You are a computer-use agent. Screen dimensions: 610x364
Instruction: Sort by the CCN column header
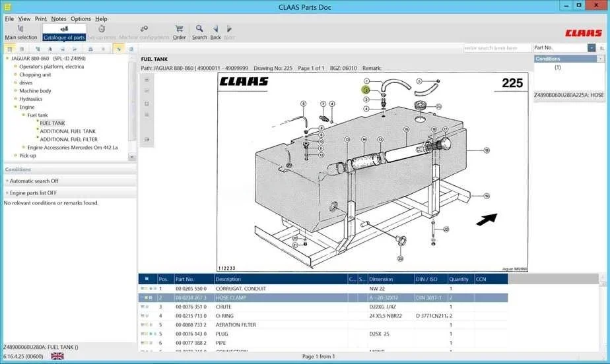491,279
